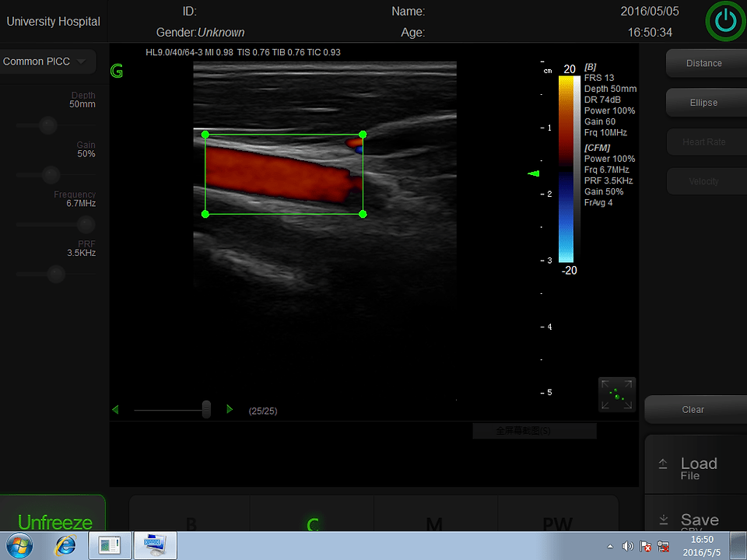Adjust the Depth slider knob

[x=47, y=126]
